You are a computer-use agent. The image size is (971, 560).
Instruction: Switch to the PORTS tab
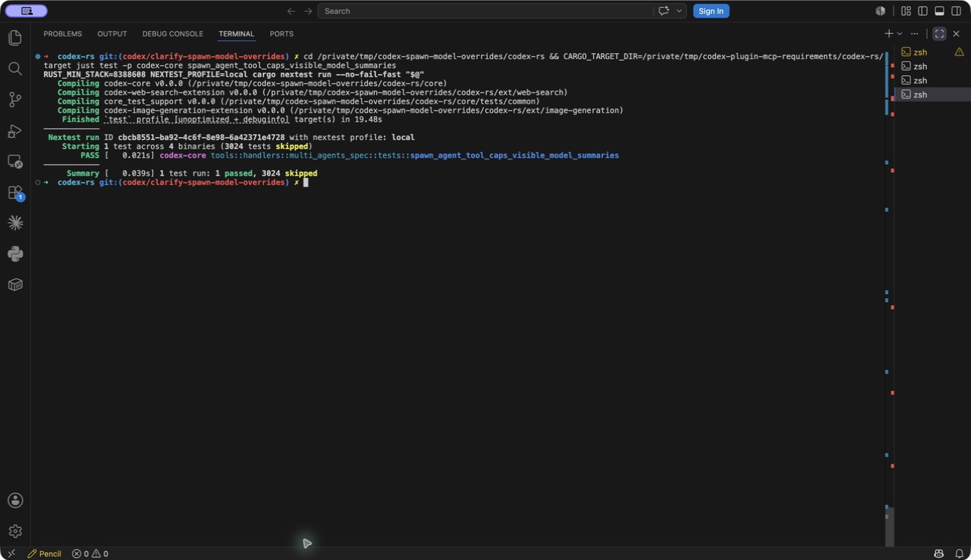pyautogui.click(x=282, y=34)
